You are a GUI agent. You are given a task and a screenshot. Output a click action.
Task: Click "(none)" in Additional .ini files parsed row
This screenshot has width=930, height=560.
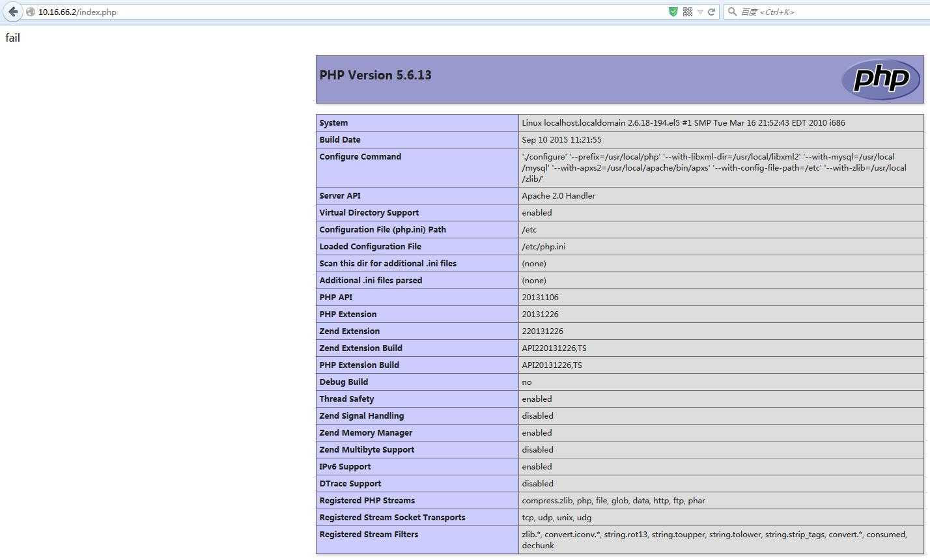pos(534,280)
